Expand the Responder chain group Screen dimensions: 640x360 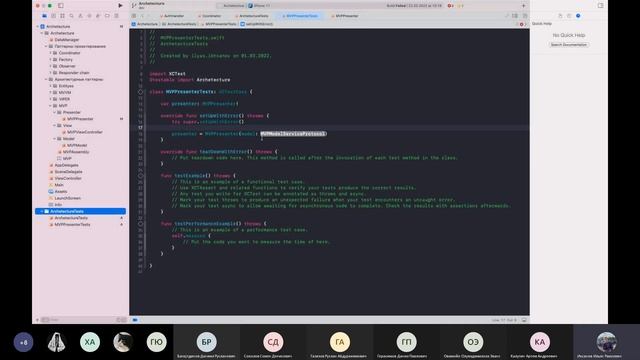[50, 73]
